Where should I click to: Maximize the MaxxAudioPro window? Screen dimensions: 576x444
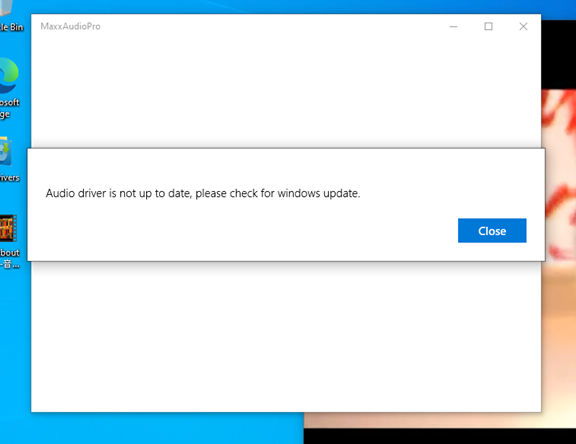pos(488,26)
